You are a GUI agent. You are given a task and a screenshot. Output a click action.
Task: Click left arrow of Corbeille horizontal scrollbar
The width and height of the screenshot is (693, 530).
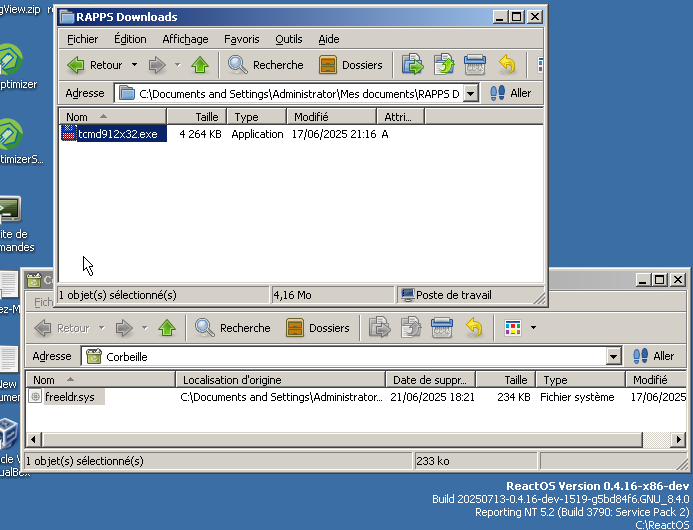[x=34, y=439]
